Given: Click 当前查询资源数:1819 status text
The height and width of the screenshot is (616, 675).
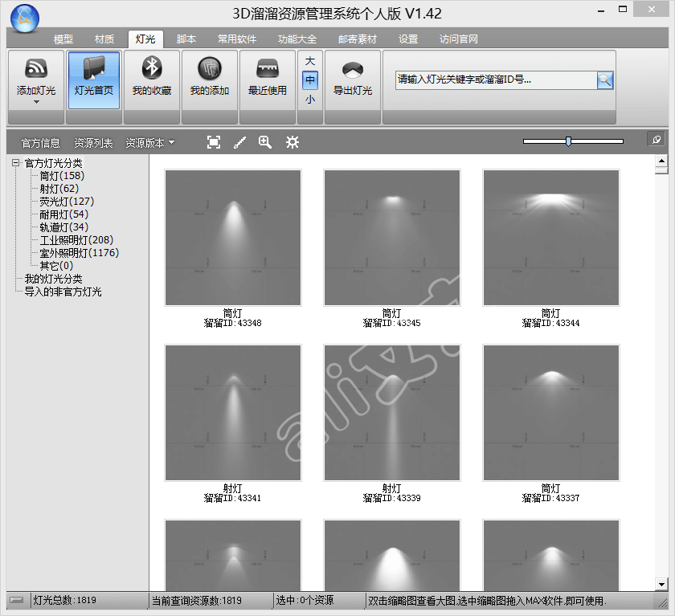Looking at the screenshot, I should point(197,600).
